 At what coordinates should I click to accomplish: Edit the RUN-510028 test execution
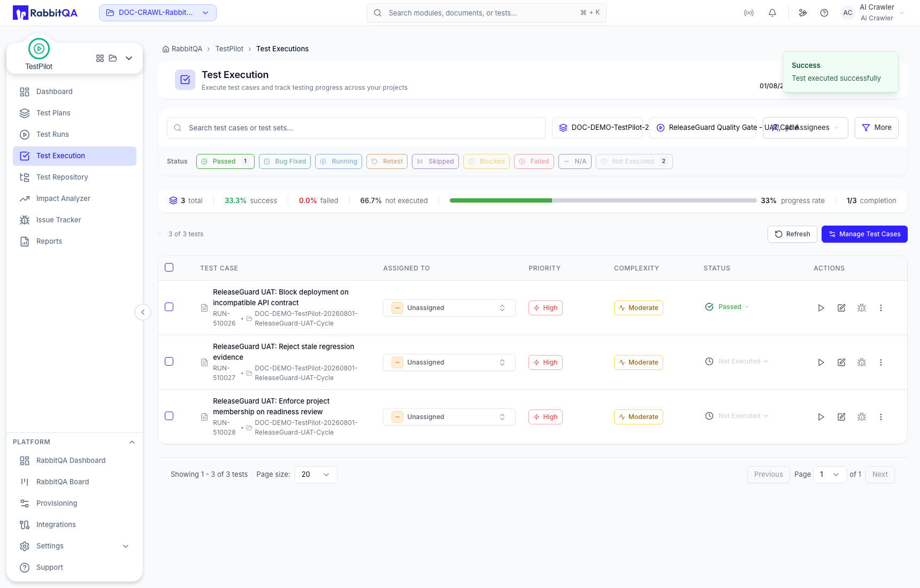coord(841,417)
